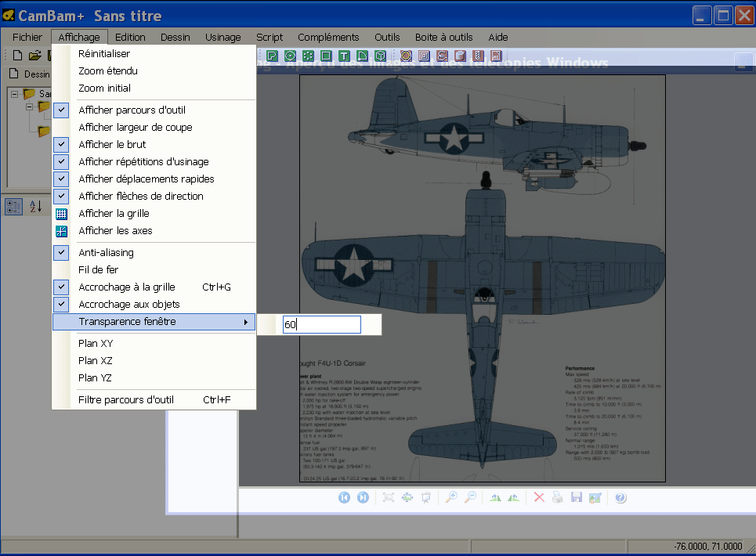Choose Réinitialiser from Affichage menu
The image size is (756, 556).
click(x=154, y=53)
